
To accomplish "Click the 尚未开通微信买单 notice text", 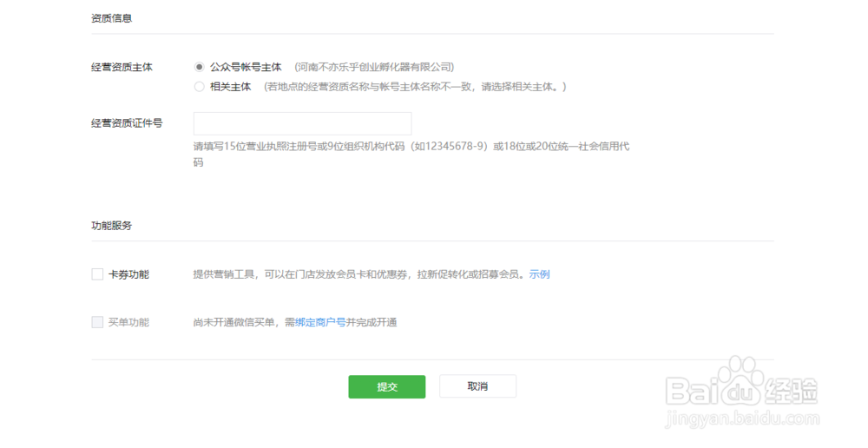I will [x=295, y=322].
